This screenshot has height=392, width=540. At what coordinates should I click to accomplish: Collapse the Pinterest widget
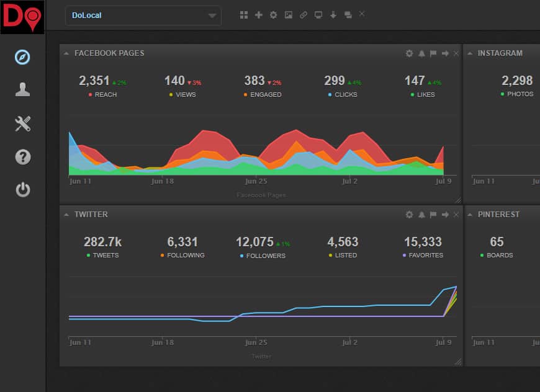coord(470,215)
